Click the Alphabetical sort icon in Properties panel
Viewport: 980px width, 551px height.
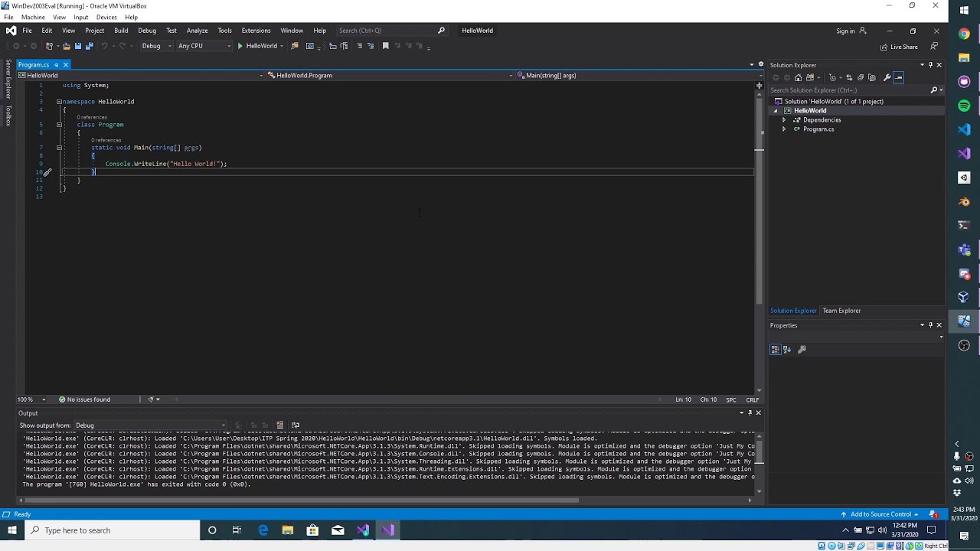click(x=786, y=350)
